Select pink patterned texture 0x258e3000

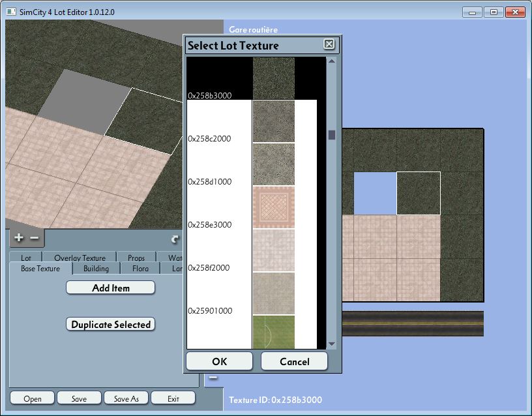pos(273,207)
